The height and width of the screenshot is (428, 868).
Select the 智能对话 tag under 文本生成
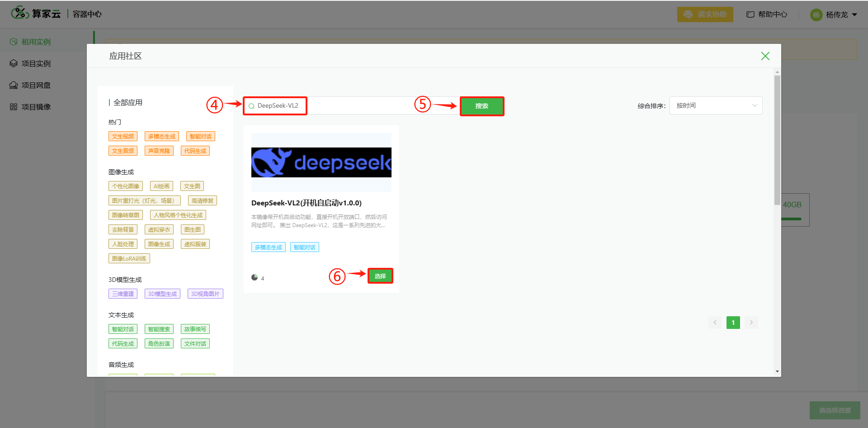[123, 329]
